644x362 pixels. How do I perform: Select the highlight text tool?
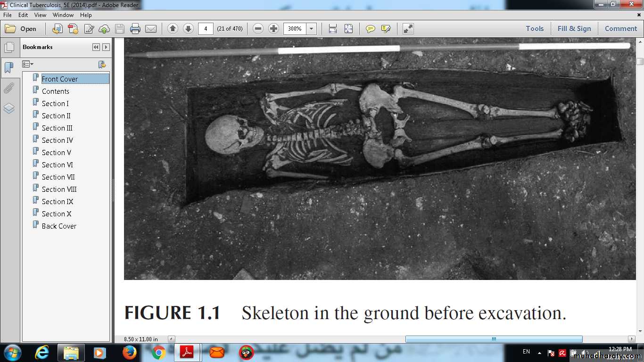pyautogui.click(x=386, y=29)
